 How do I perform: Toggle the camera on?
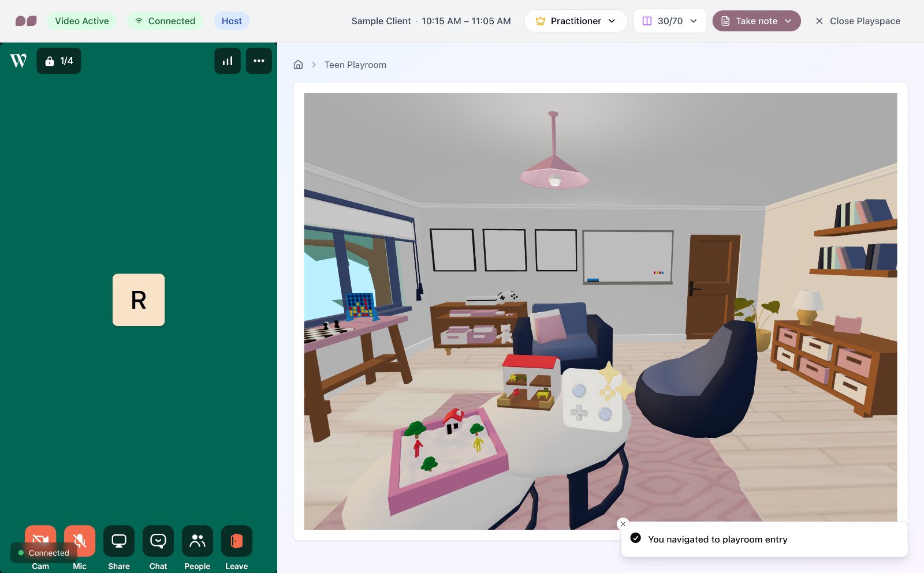click(40, 541)
